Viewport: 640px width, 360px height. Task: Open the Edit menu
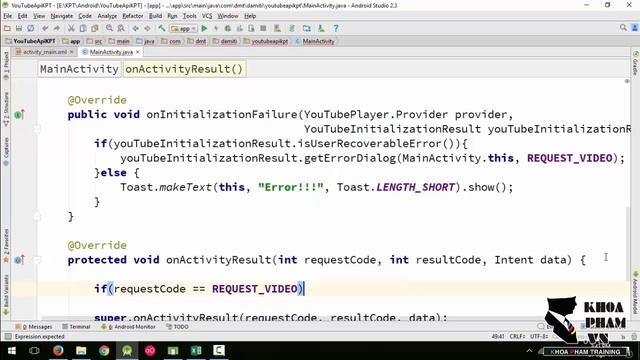[x=22, y=16]
